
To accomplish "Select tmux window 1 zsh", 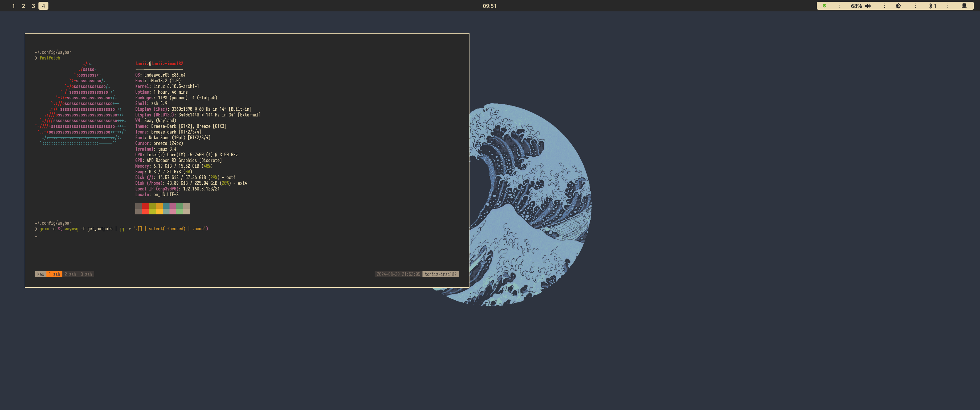I will (54, 274).
